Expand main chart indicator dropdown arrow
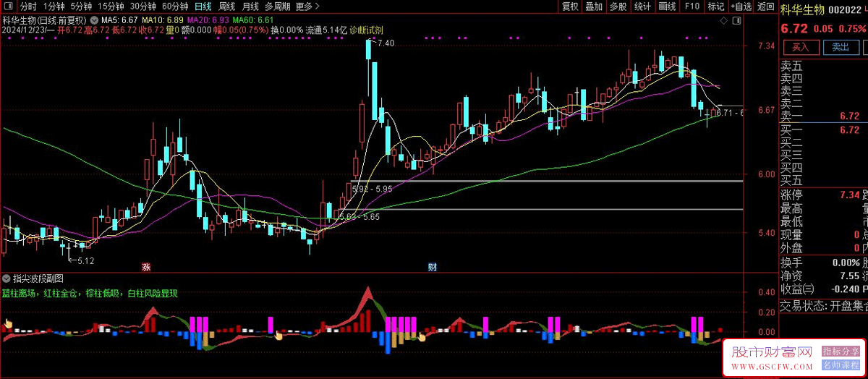 coord(95,20)
